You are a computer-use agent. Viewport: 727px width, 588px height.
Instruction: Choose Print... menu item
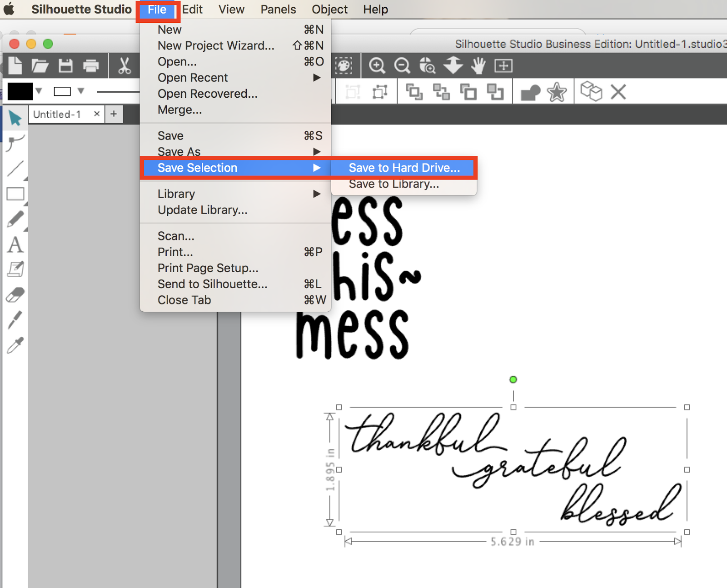pyautogui.click(x=235, y=252)
